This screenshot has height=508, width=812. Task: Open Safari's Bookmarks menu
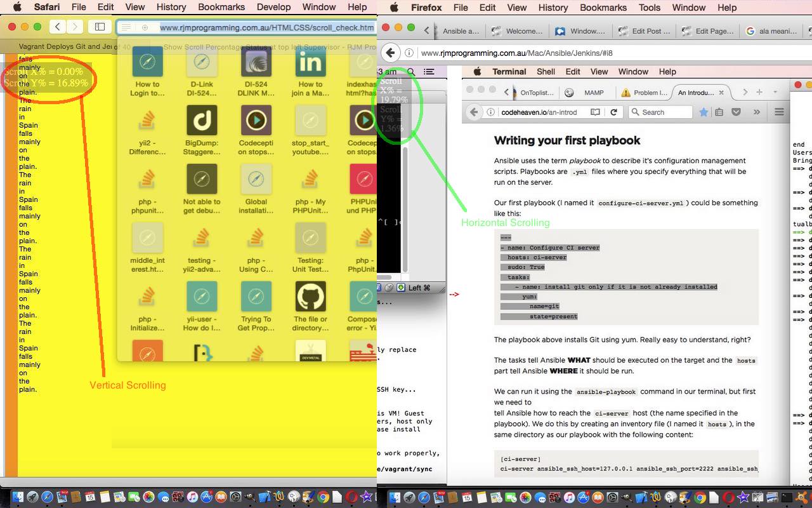coord(221,7)
